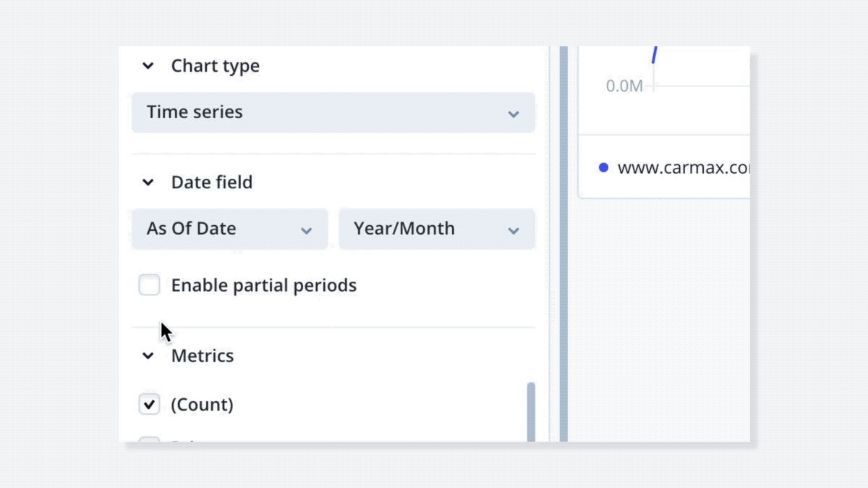Click the As Of Date dropdown arrow icon

click(x=307, y=230)
